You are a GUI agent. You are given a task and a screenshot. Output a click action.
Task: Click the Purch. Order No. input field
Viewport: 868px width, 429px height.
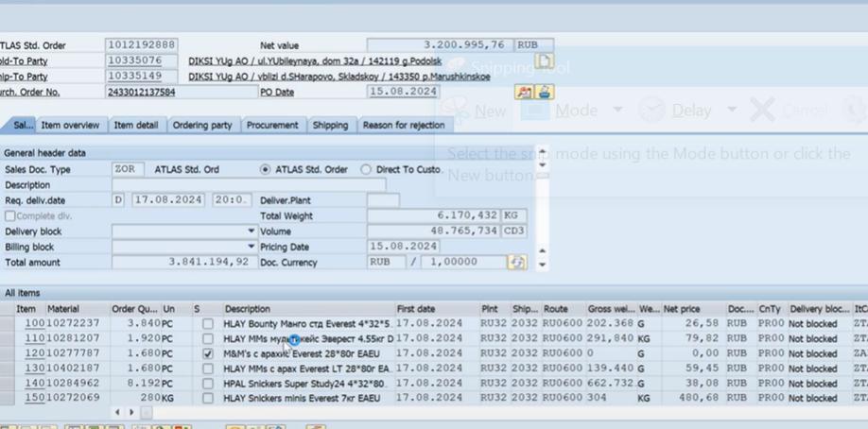tap(182, 92)
